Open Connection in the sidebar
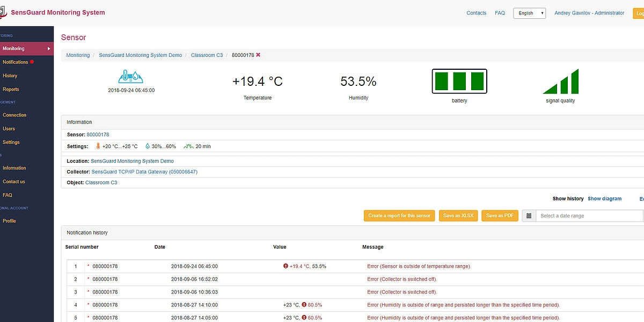The width and height of the screenshot is (644, 322). tap(14, 115)
